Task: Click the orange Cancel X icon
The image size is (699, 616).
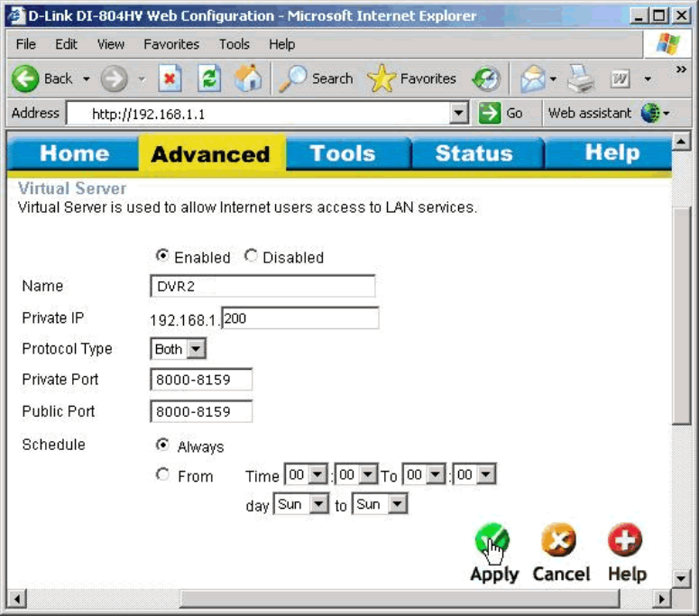Action: (558, 539)
